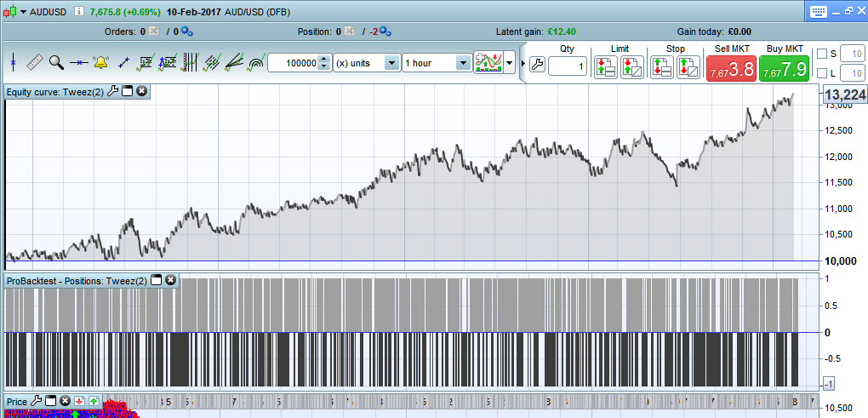Screen dimensions: 868x418
Task: Click the green Buy MKT button
Action: 784,68
